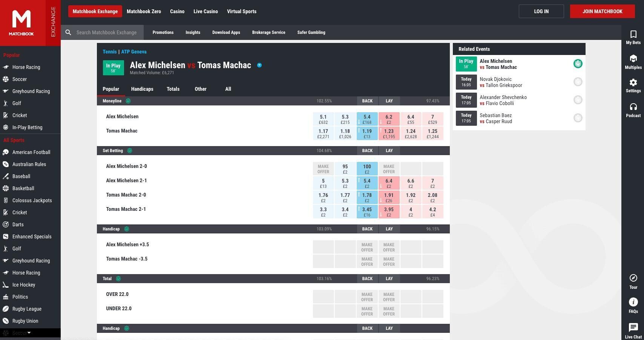The image size is (644, 340).
Task: Toggle multiples for Michelsen vs Machac event
Action: 578,64
